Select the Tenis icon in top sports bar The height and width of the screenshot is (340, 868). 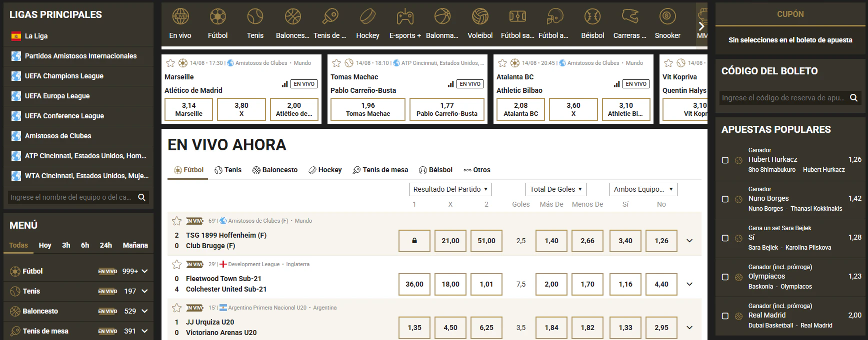pos(255,17)
